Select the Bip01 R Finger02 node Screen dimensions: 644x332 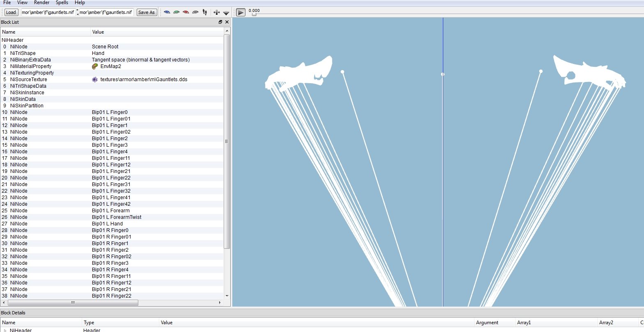tap(112, 257)
